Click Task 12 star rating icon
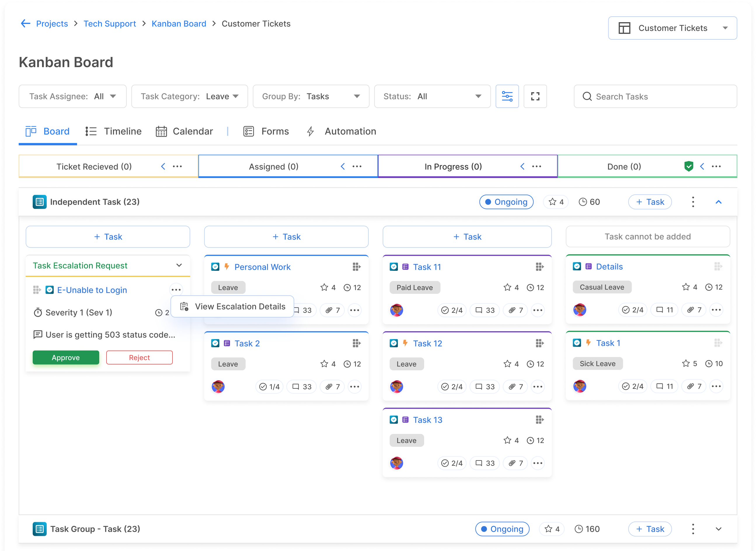The height and width of the screenshot is (551, 756). 507,364
